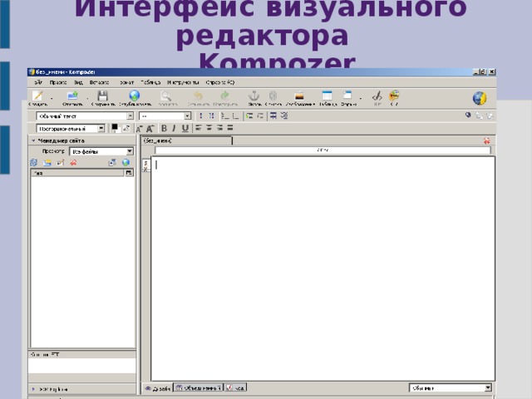Expand the DOM Explorer panel

click(33, 389)
